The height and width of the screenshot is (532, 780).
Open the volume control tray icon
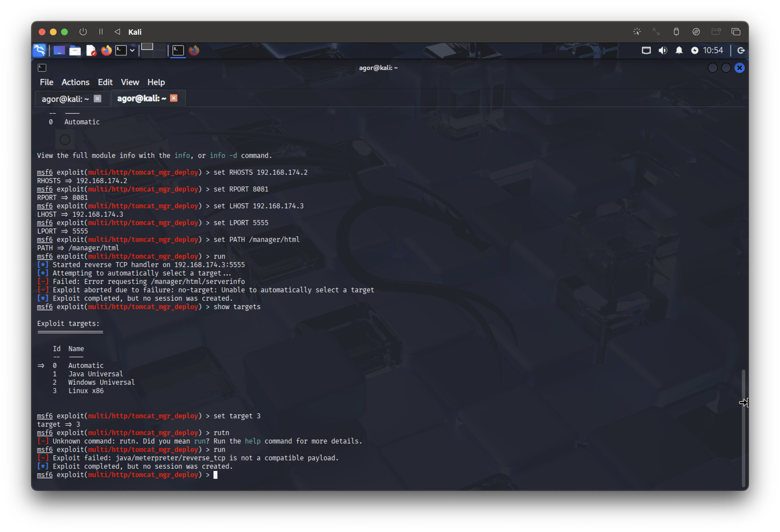coord(663,50)
